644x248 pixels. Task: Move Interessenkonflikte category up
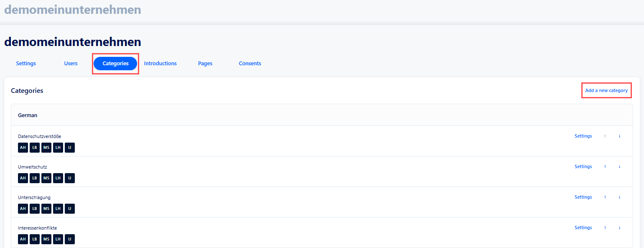[605, 228]
